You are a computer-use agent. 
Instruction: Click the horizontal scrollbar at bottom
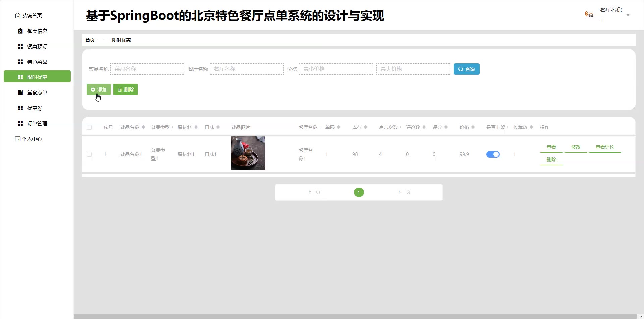(x=355, y=316)
